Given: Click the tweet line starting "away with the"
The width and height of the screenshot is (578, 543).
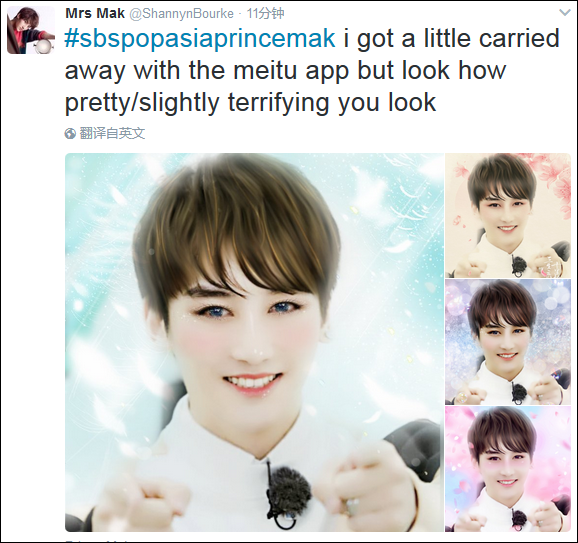Looking at the screenshot, I should click(286, 70).
